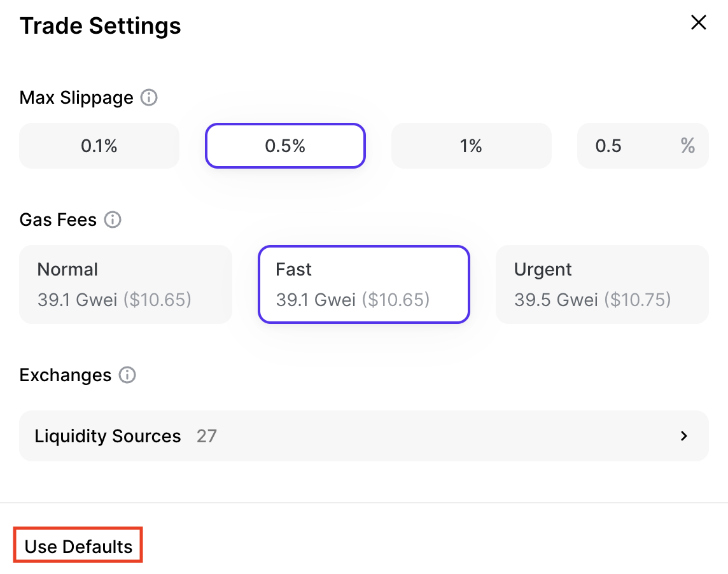This screenshot has width=728, height=574.
Task: Click the Exchanges section label
Action: click(66, 375)
